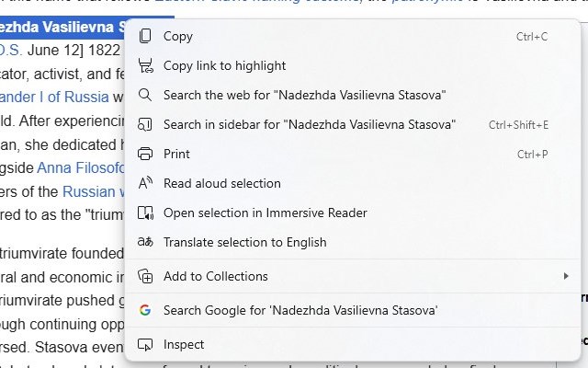This screenshot has width=588, height=368.
Task: Click the Translate selection icon
Action: [x=145, y=243]
